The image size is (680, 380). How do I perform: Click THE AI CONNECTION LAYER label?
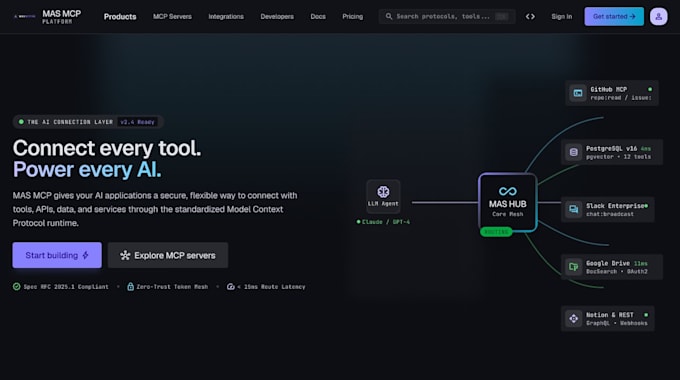[70, 122]
